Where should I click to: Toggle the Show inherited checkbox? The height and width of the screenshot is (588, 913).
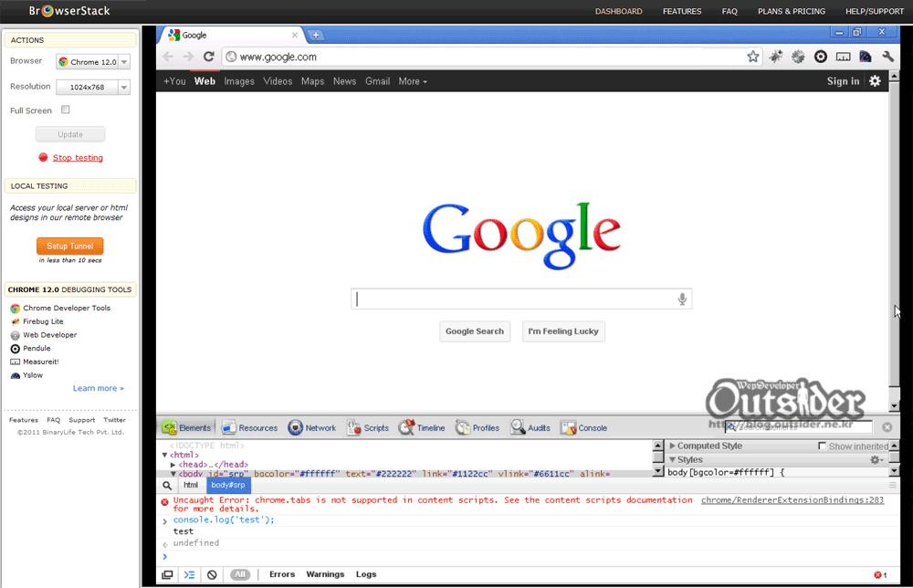822,446
